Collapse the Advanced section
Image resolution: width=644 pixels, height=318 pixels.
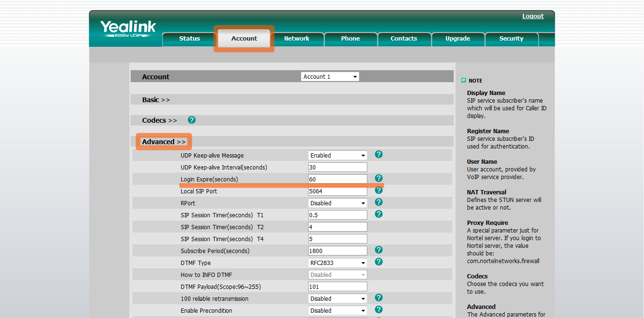(164, 142)
